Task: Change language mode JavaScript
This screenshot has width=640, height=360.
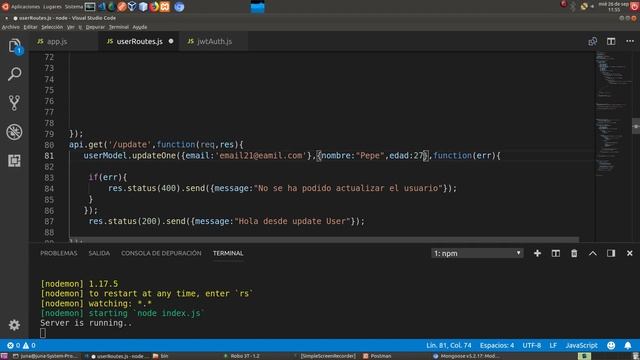Action: 581,345
